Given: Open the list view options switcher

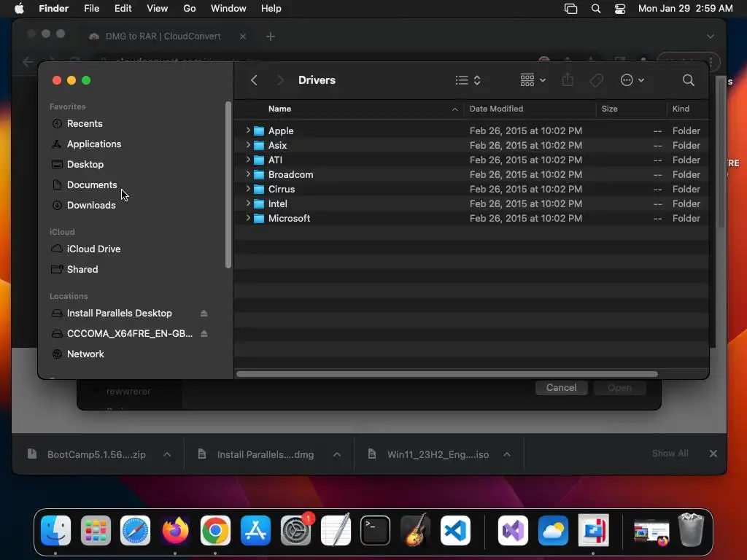Looking at the screenshot, I should click(x=468, y=80).
